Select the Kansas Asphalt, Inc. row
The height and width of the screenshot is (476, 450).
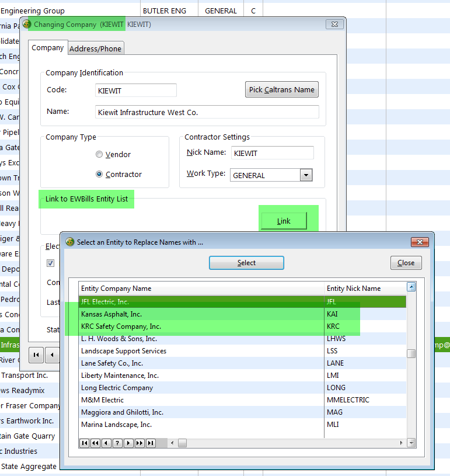pyautogui.click(x=242, y=314)
